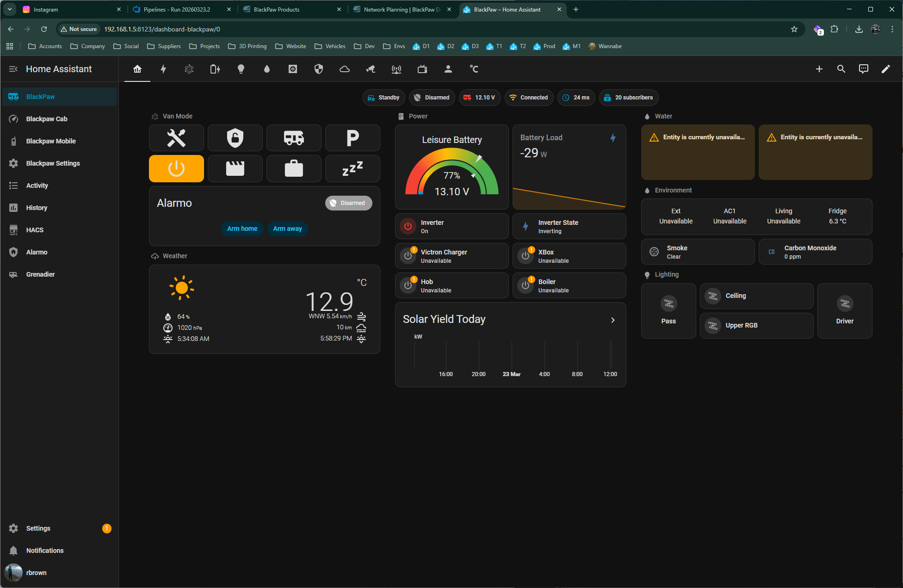Select the maintenance tools van mode

click(176, 138)
